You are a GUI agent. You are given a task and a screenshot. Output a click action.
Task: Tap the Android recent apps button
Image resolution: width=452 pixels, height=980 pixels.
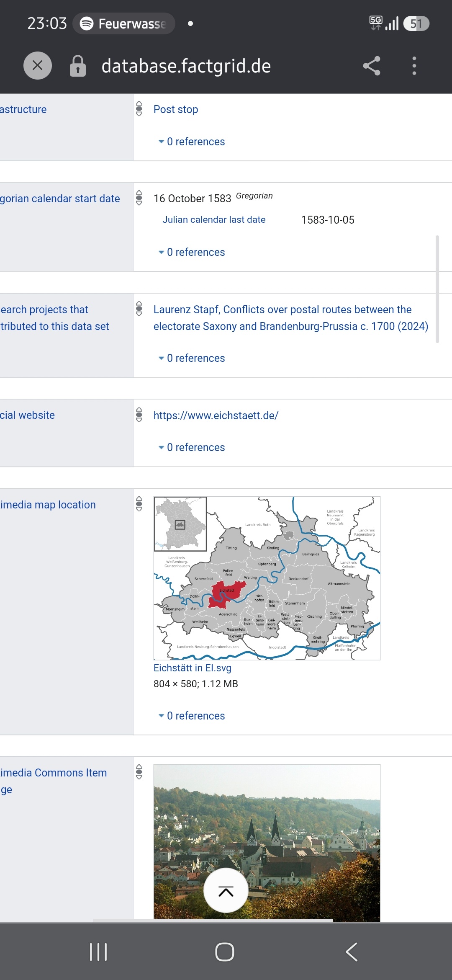[99, 952]
